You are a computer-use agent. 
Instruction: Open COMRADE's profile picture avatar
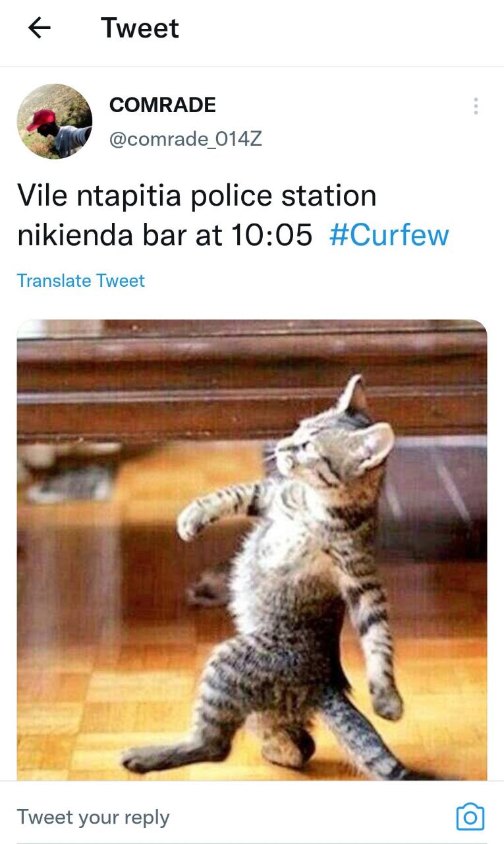pos(54,121)
